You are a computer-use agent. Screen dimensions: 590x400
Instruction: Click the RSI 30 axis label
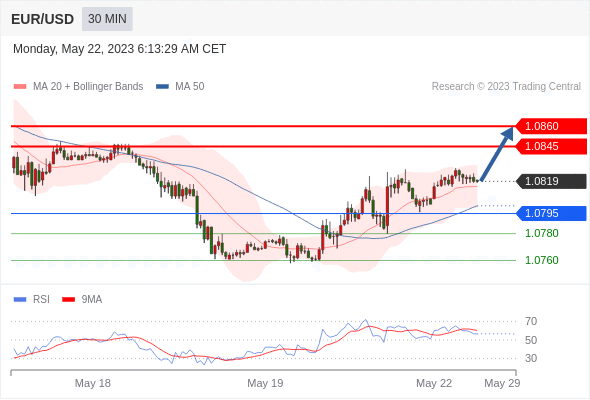[x=531, y=358]
